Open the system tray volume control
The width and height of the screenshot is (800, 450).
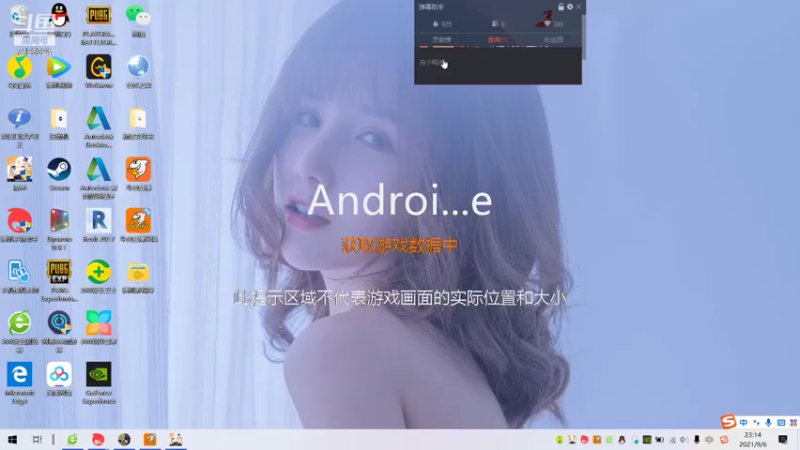(x=684, y=440)
